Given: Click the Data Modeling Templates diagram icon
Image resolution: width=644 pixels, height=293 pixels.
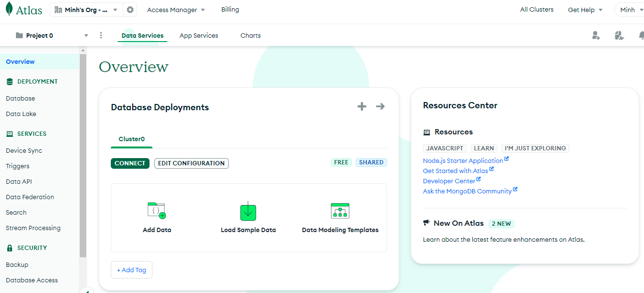Looking at the screenshot, I should tap(340, 211).
